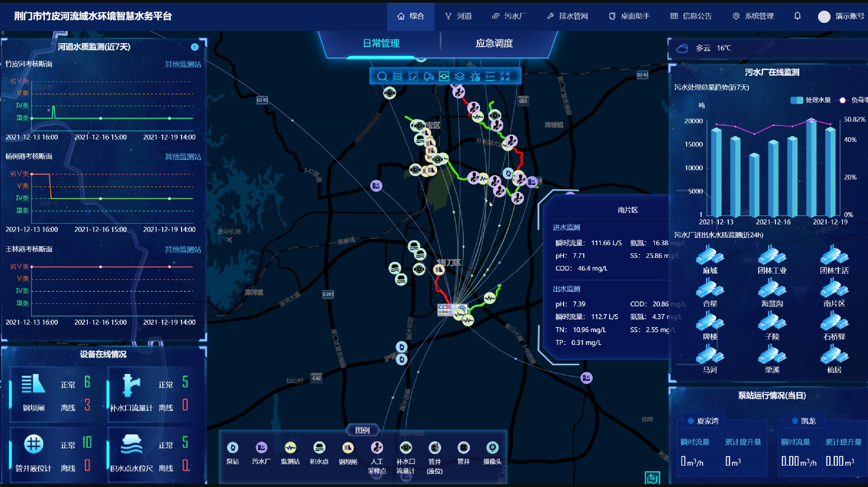The height and width of the screenshot is (487, 868).
Task: Click the notification bell icon
Action: tap(797, 16)
